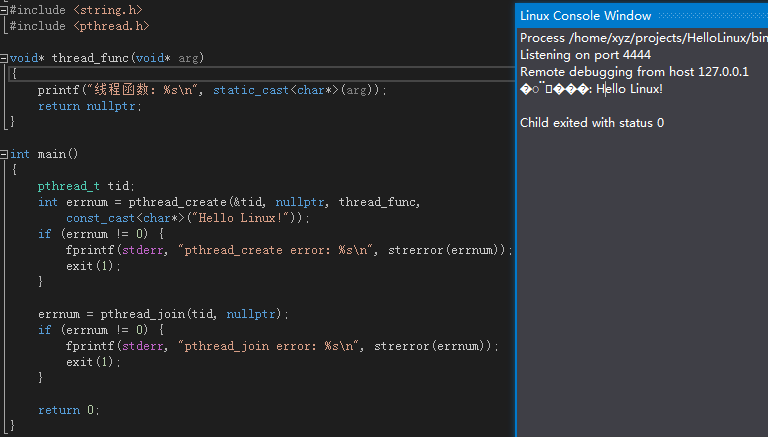This screenshot has width=768, height=437.
Task: Click const_cast<char*> expression
Action: pyautogui.click(x=125, y=218)
